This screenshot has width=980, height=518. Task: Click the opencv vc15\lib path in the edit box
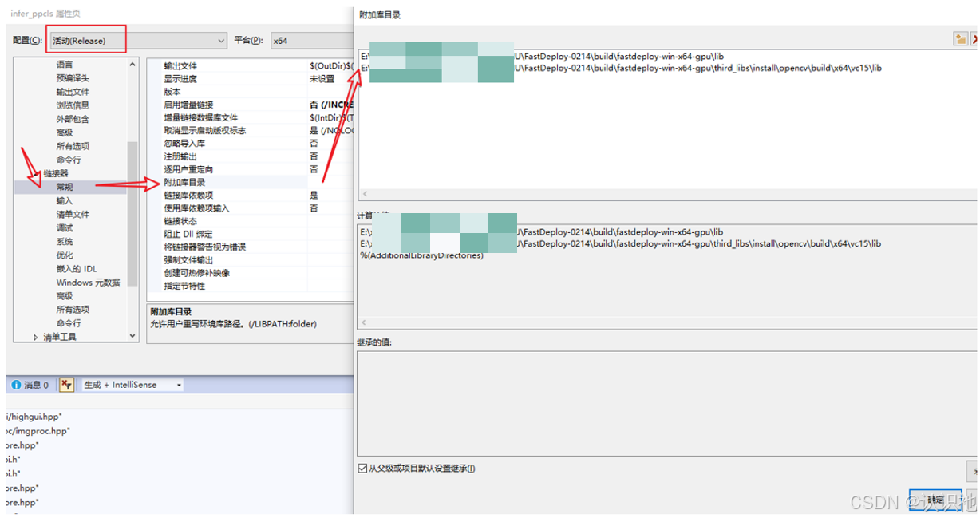tap(621, 69)
